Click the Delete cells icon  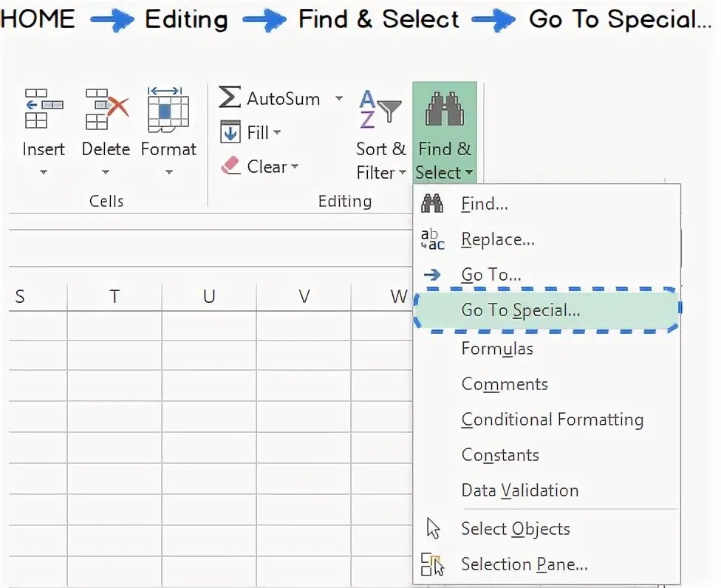[106, 109]
